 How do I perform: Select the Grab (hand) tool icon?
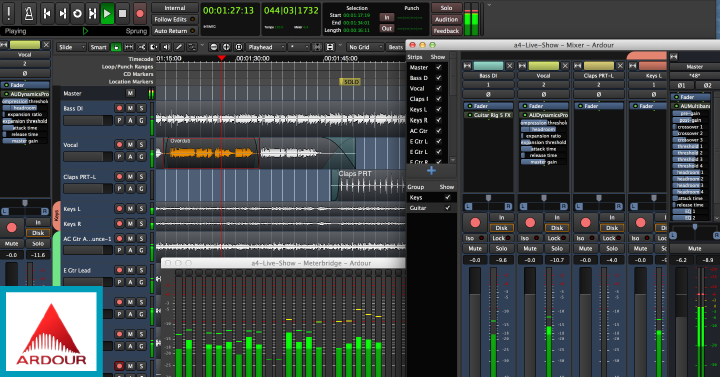point(116,47)
